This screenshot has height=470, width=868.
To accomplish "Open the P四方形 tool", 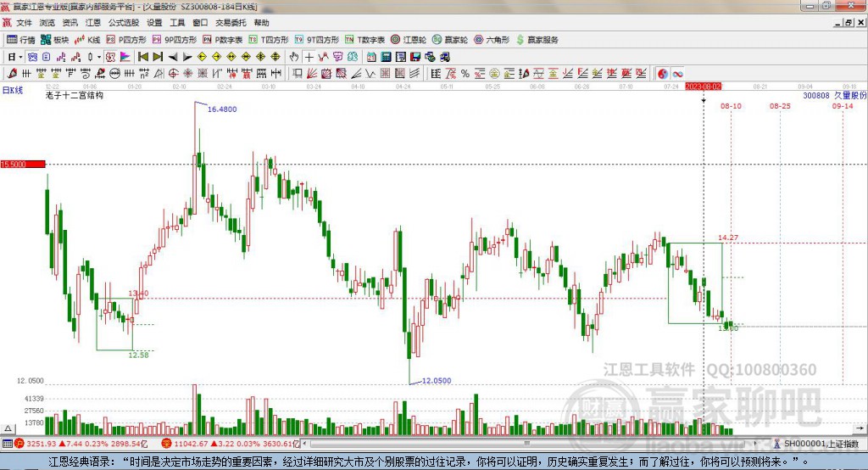I will [126, 40].
